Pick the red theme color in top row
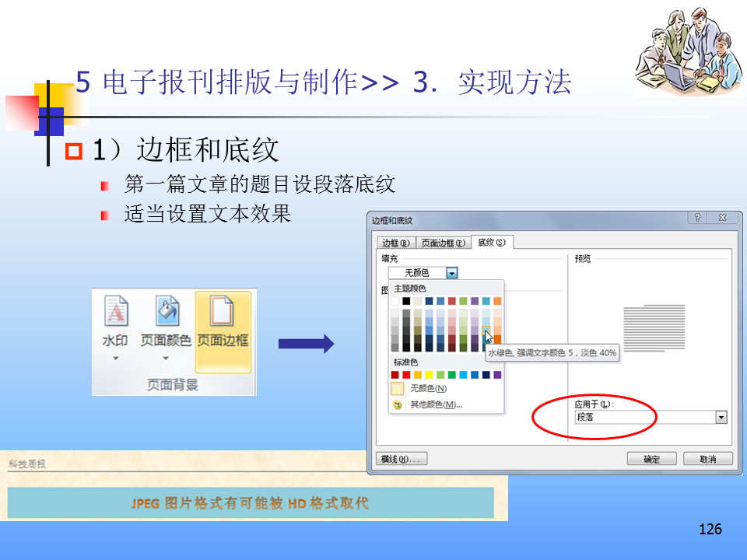Viewport: 747px width, 560px height. pos(452,301)
